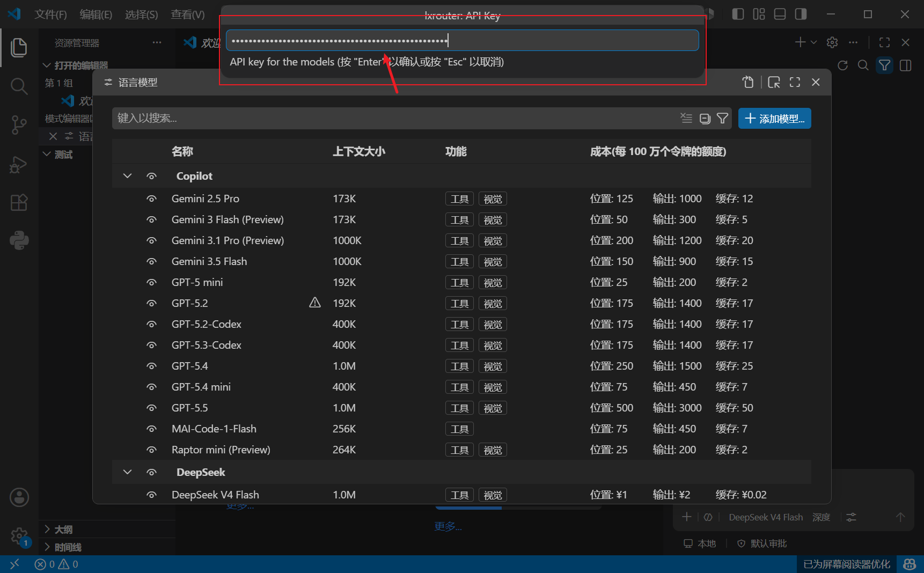This screenshot has width=924, height=573.
Task: Toggle visibility of Gemini 2.5 Pro model
Action: [152, 199]
